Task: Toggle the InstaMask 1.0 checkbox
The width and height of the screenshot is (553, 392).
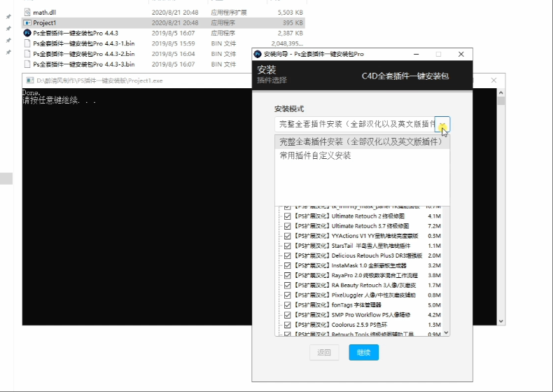Action: point(287,266)
